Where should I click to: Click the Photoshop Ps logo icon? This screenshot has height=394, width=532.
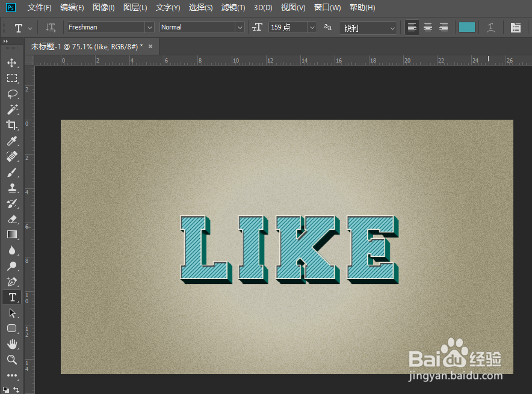click(11, 7)
